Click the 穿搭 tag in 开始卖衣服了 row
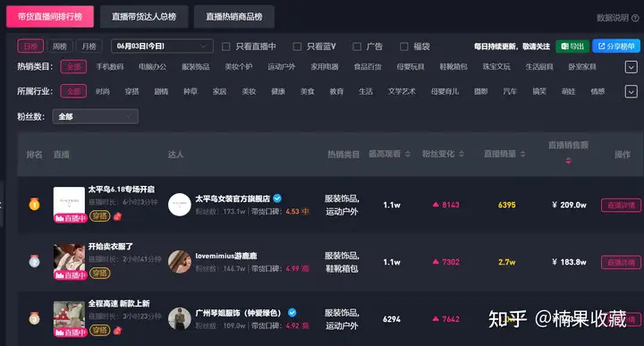Screen dimensions: 644x346 tap(100, 273)
